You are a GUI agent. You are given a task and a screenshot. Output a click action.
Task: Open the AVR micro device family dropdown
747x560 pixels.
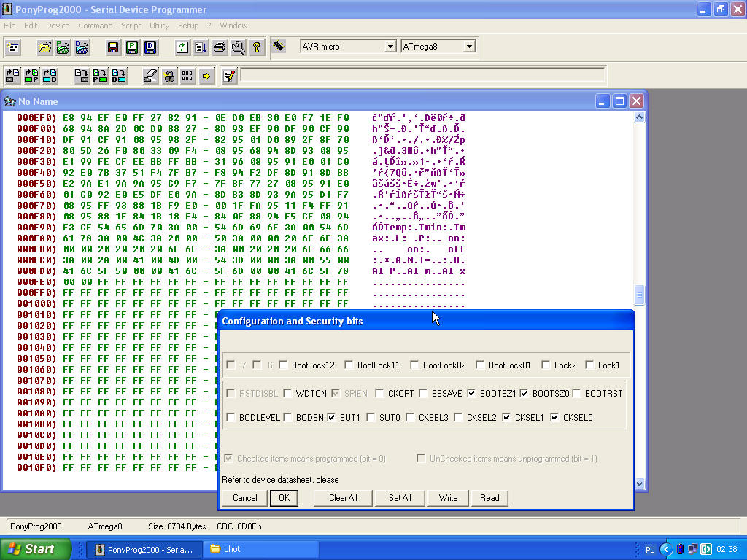click(x=390, y=46)
